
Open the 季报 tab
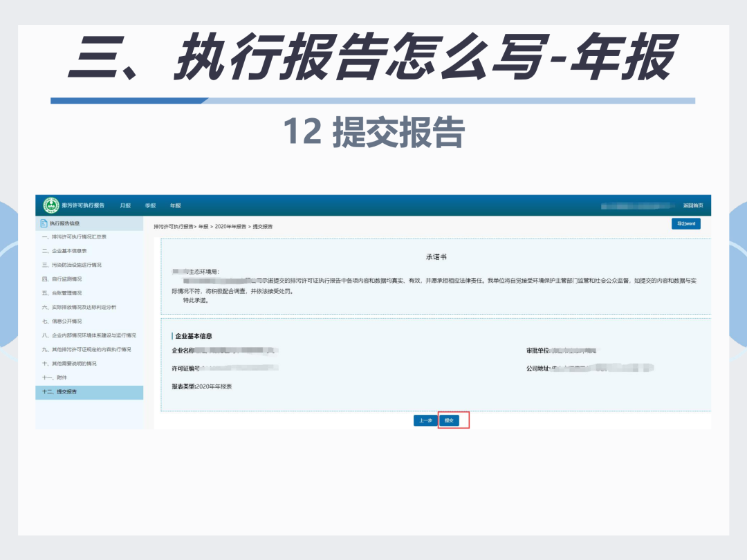click(x=151, y=206)
